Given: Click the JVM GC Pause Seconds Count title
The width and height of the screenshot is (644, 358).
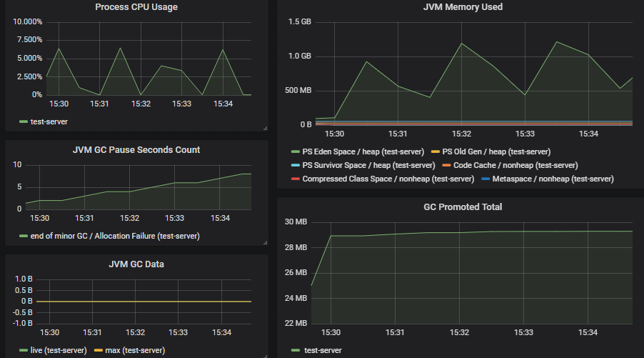Looking at the screenshot, I should (x=136, y=149).
